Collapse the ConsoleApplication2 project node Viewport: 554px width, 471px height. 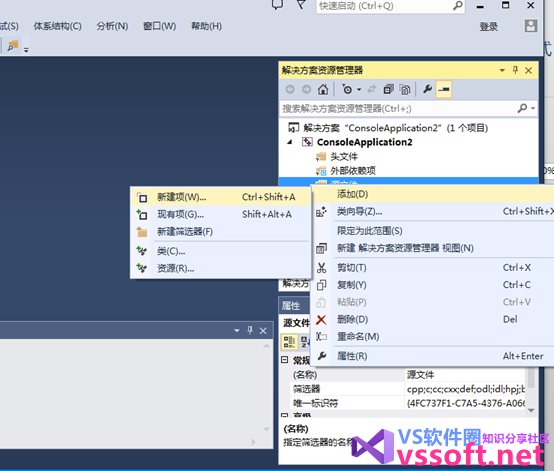(290, 142)
